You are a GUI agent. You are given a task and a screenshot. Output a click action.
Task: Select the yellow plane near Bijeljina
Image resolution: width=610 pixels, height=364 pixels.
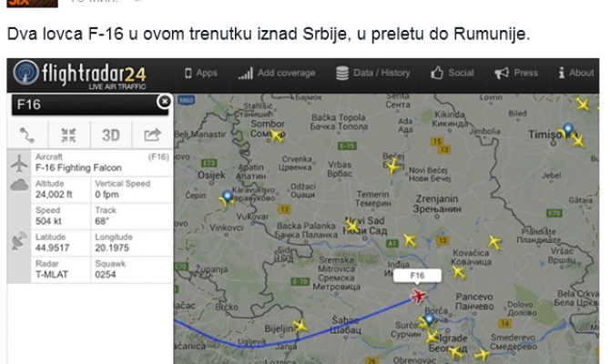pyautogui.click(x=300, y=325)
